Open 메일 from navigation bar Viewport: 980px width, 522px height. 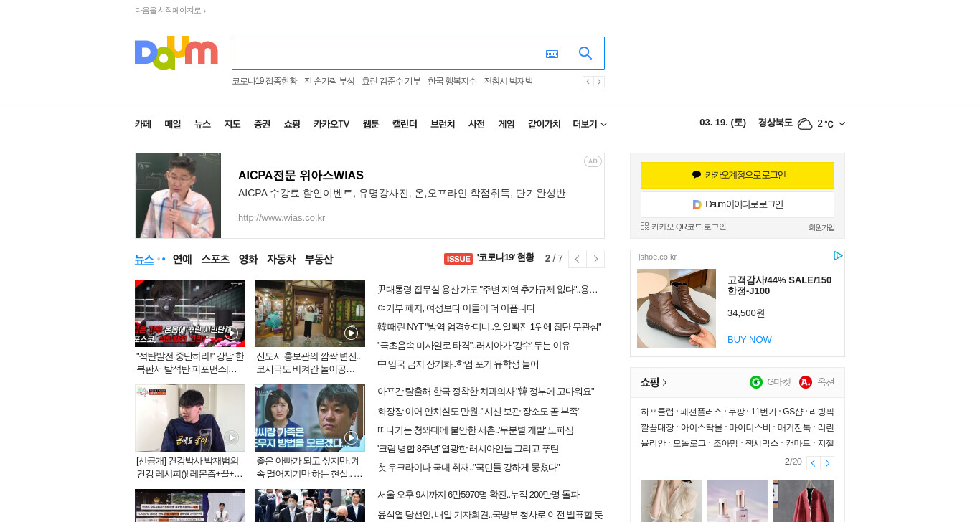click(x=173, y=124)
